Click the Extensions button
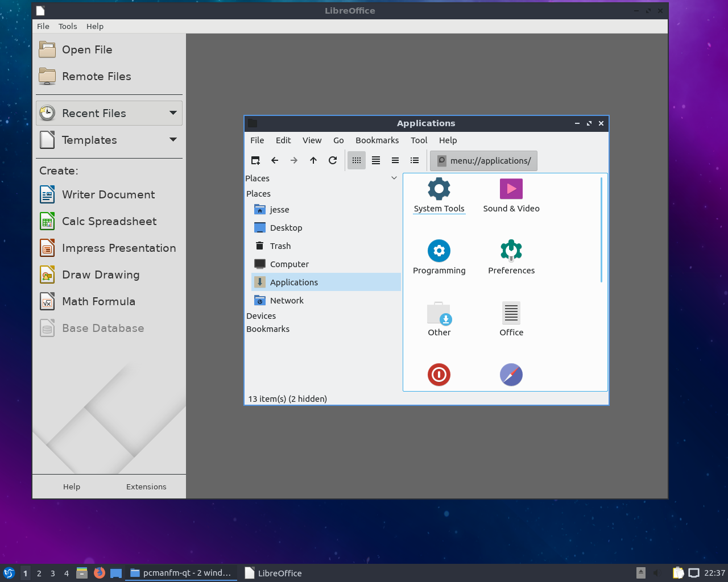Screen dimensions: 728x582 tap(146, 487)
